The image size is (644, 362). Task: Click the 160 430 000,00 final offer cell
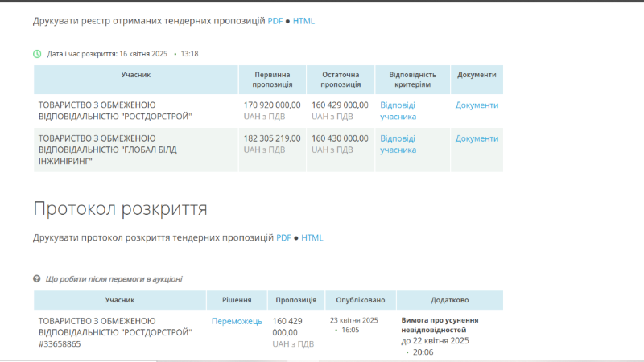[340, 138]
